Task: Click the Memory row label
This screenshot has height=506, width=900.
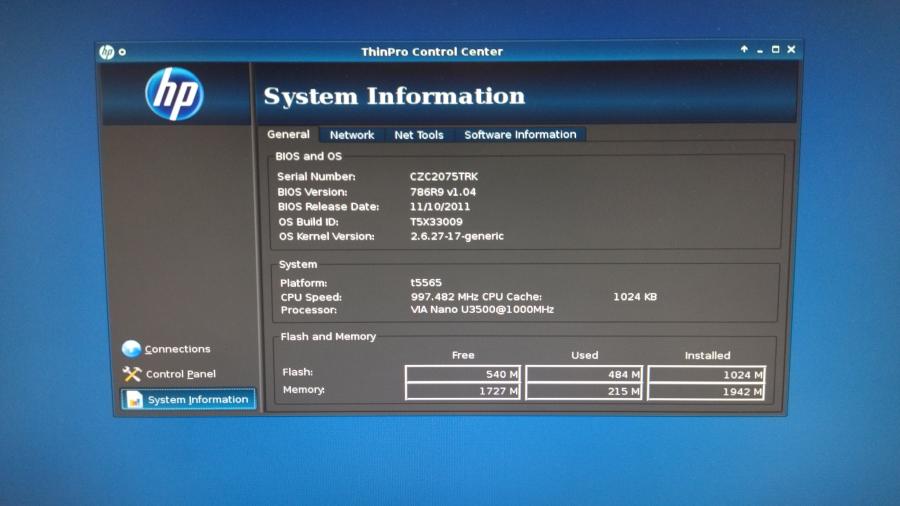Action: [304, 390]
